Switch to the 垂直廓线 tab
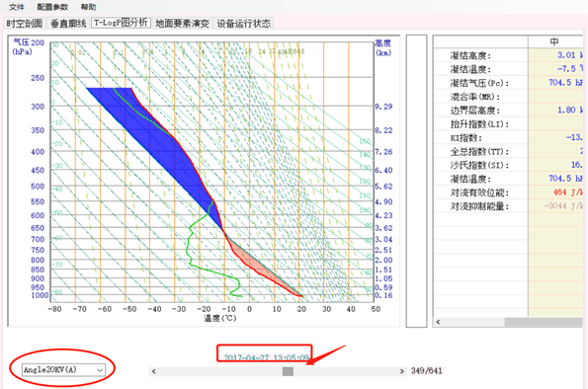 68,24
